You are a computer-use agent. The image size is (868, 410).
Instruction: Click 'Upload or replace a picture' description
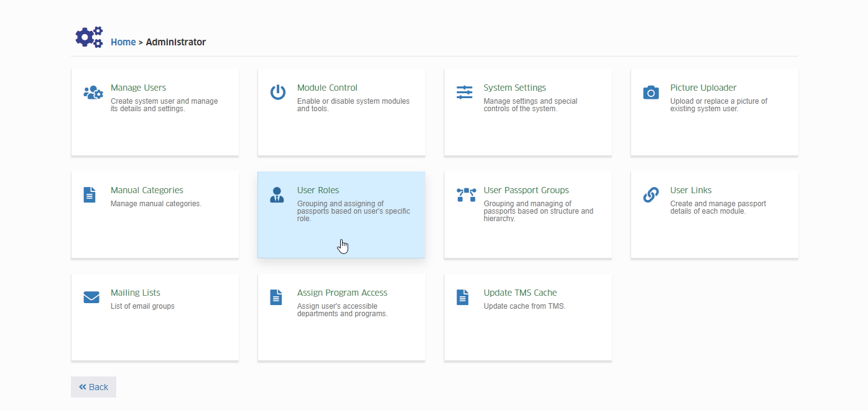coord(719,105)
